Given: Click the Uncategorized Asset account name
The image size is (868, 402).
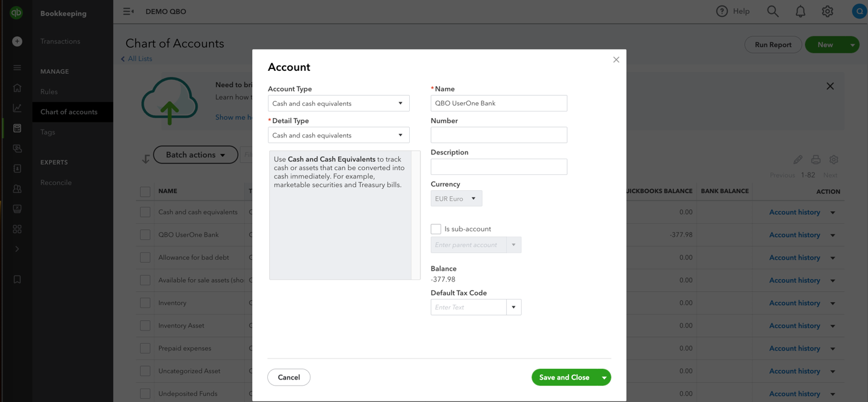Looking at the screenshot, I should [189, 371].
